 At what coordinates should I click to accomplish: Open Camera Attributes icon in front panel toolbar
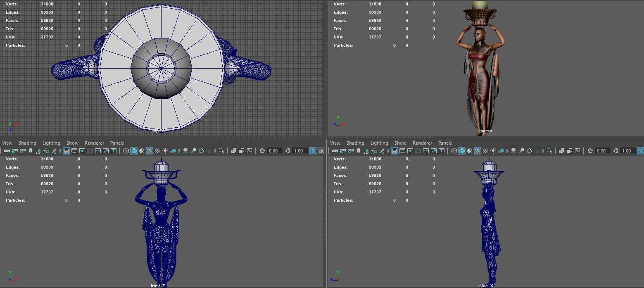pos(22,151)
